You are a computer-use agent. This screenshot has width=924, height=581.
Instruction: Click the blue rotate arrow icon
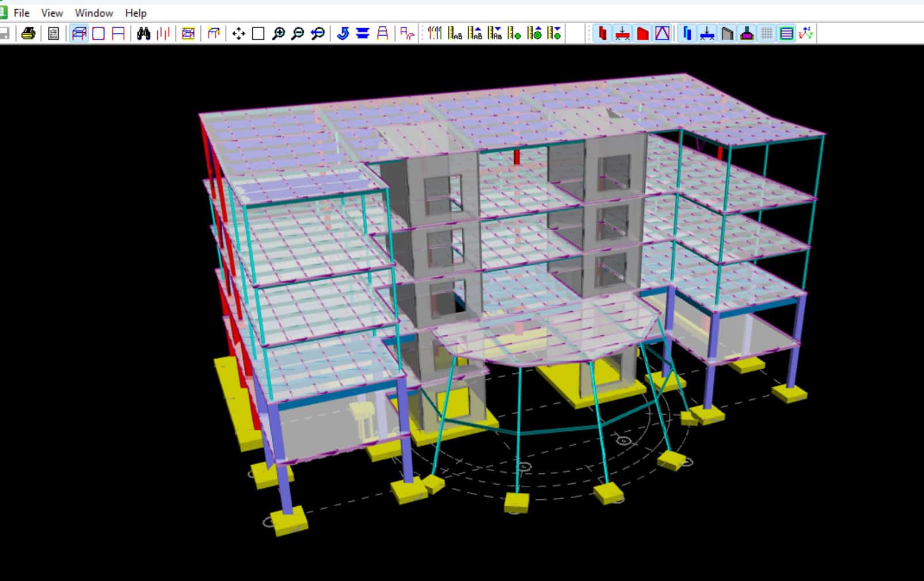coord(343,33)
